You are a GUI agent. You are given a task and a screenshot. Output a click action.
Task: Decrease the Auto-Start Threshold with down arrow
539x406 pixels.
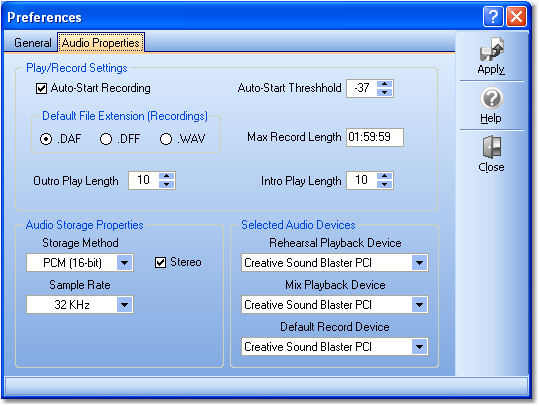coord(385,92)
